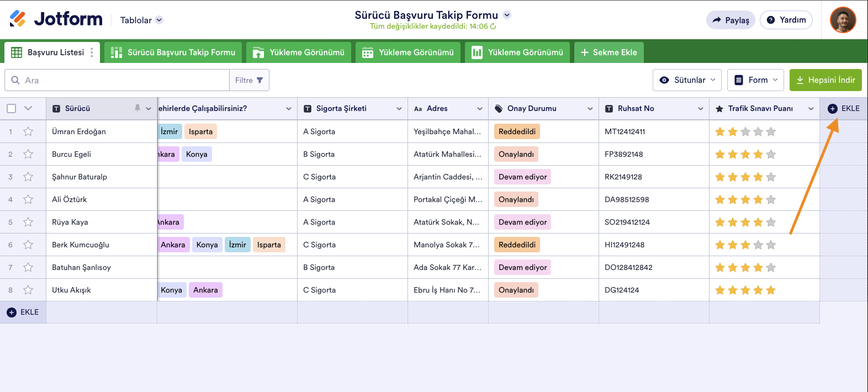Star the row for Ümran Erdoğan

pos(28,131)
